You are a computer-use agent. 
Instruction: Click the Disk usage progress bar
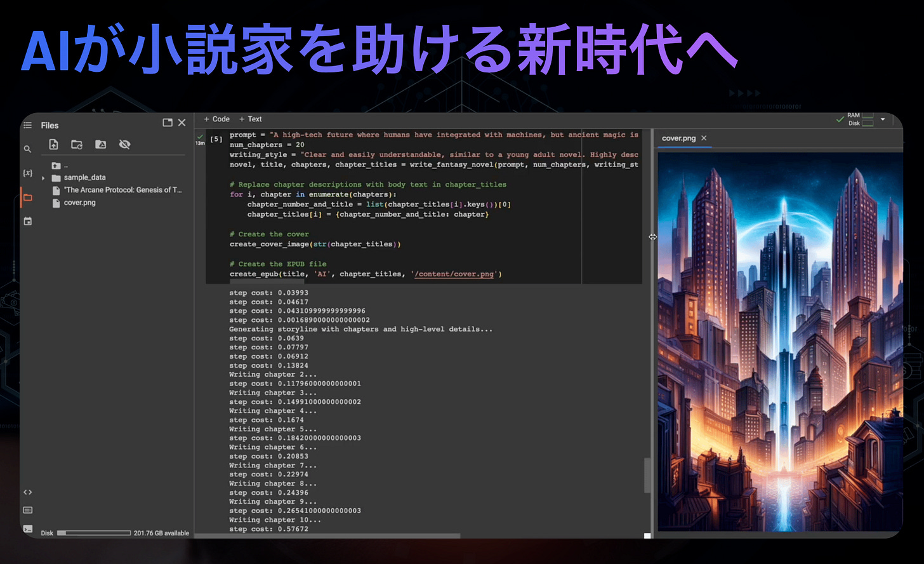point(94,533)
